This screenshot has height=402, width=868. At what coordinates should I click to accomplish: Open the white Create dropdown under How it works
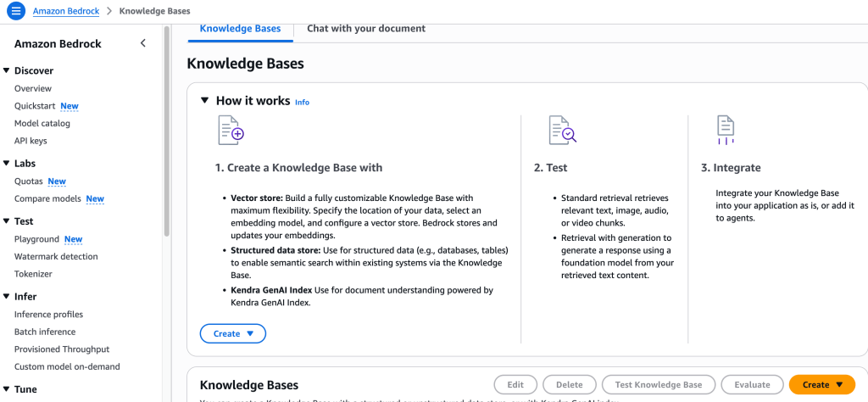click(x=233, y=333)
